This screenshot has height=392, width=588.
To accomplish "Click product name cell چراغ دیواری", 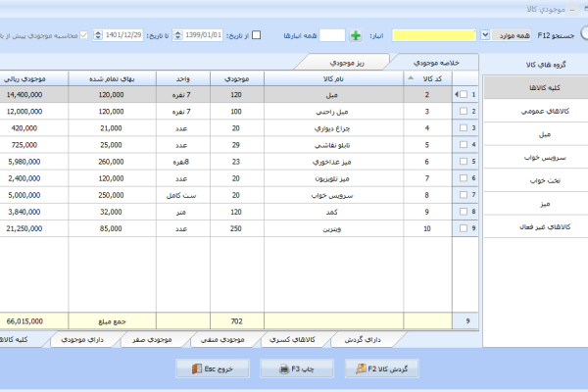I will click(332, 128).
